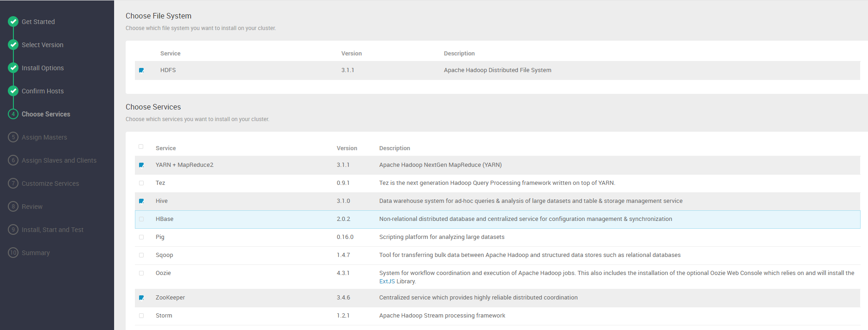
Task: Select the Assign Masters wizard step
Action: tap(44, 137)
